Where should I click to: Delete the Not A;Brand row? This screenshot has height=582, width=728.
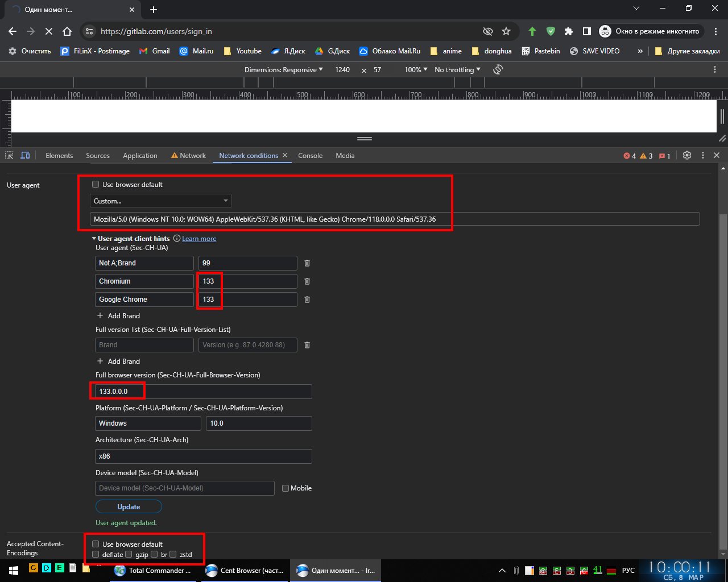click(x=307, y=263)
